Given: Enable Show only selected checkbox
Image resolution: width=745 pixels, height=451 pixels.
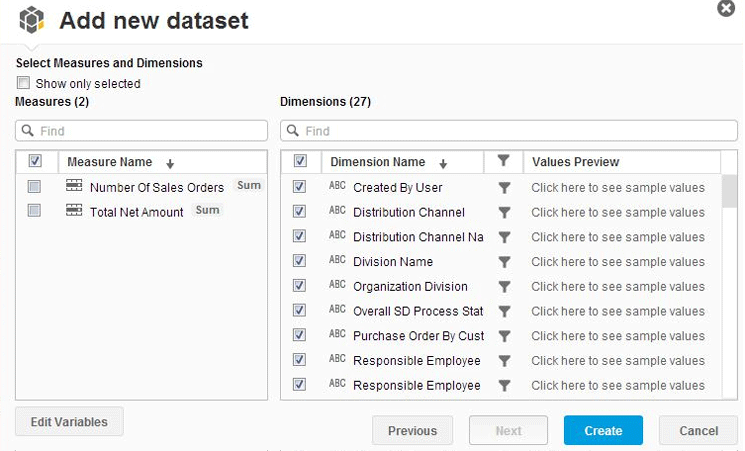Looking at the screenshot, I should pyautogui.click(x=24, y=84).
